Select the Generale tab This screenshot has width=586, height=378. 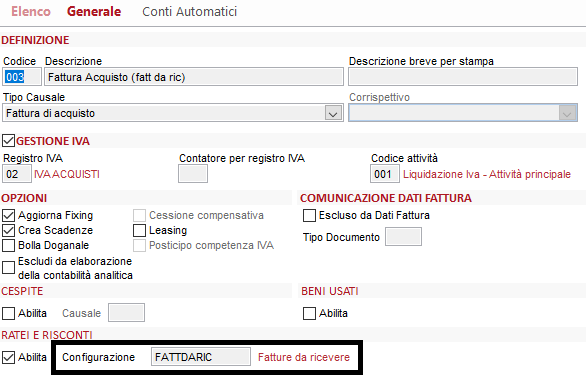(x=94, y=12)
